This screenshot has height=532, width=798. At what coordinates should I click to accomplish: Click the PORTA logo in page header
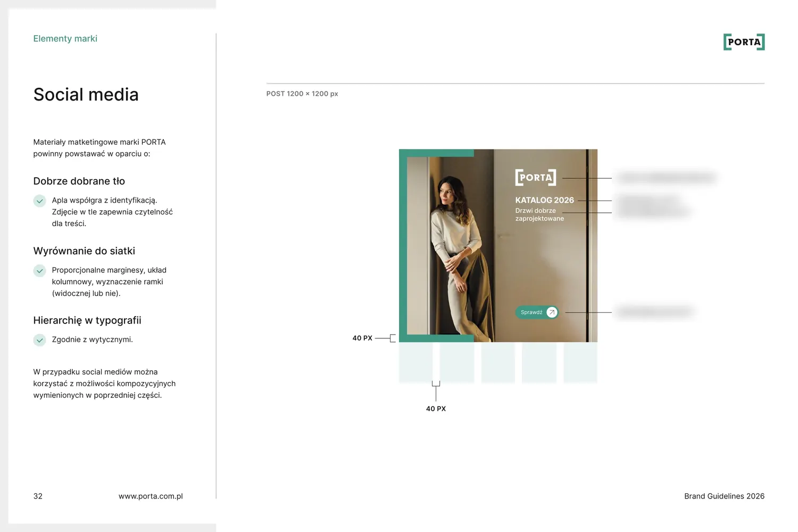click(x=744, y=42)
